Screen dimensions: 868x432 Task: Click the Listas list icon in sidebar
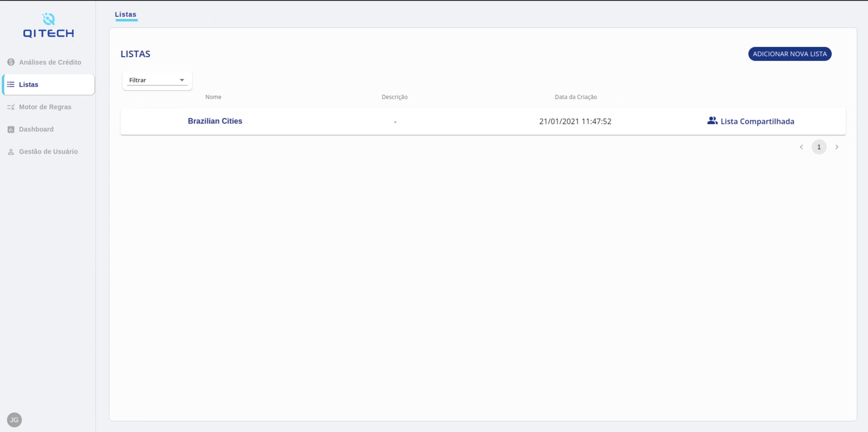pyautogui.click(x=11, y=84)
